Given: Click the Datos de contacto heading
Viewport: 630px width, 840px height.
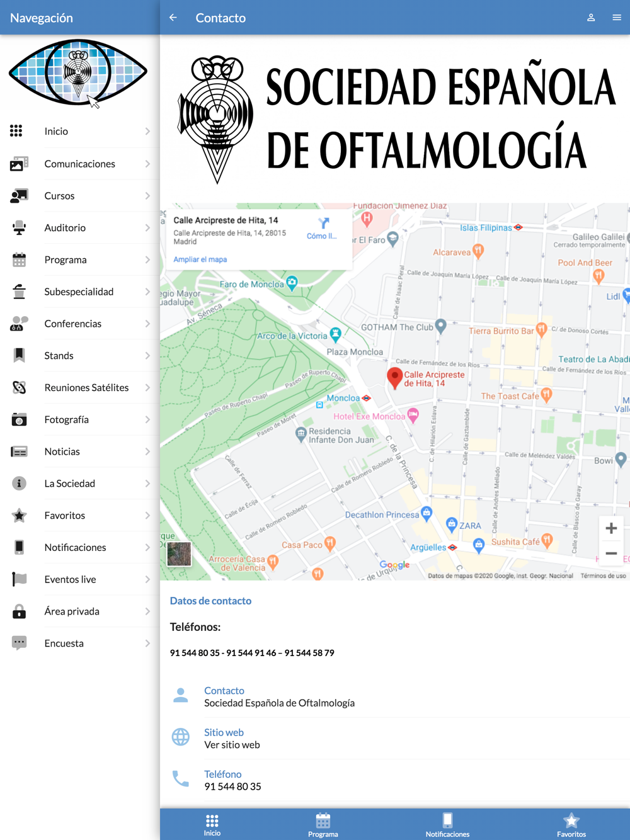Looking at the screenshot, I should [x=210, y=601].
